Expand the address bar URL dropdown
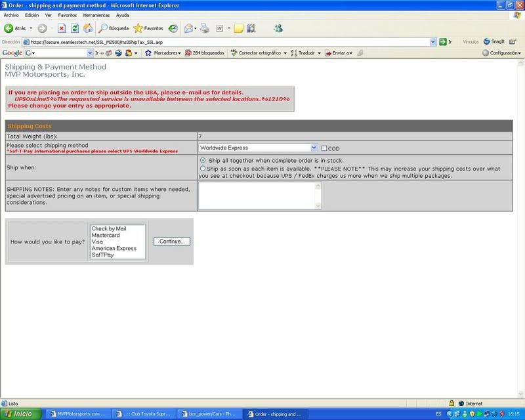Image resolution: width=525 pixels, height=420 pixels. pos(433,42)
